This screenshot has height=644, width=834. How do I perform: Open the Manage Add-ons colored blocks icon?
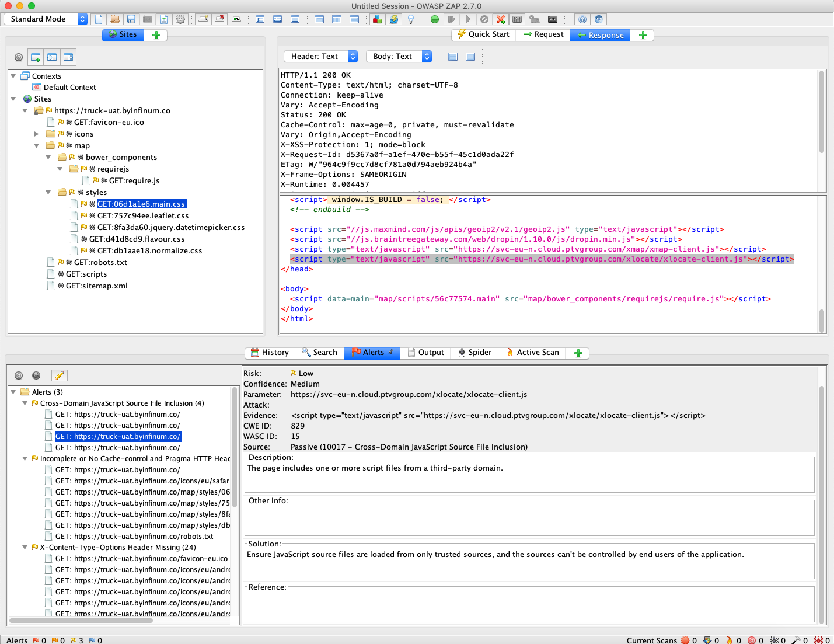tap(377, 19)
